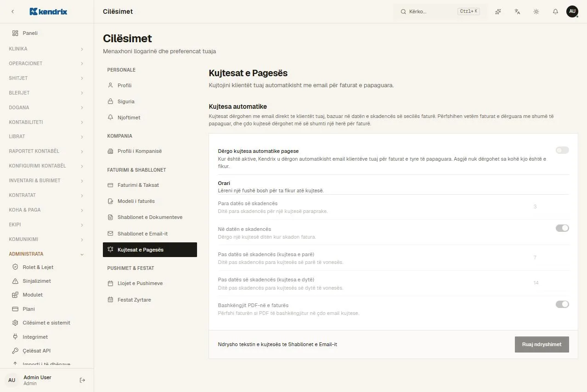This screenshot has width=587, height=392.
Task: Expand the KLINIKA sidebar section
Action: click(x=47, y=49)
